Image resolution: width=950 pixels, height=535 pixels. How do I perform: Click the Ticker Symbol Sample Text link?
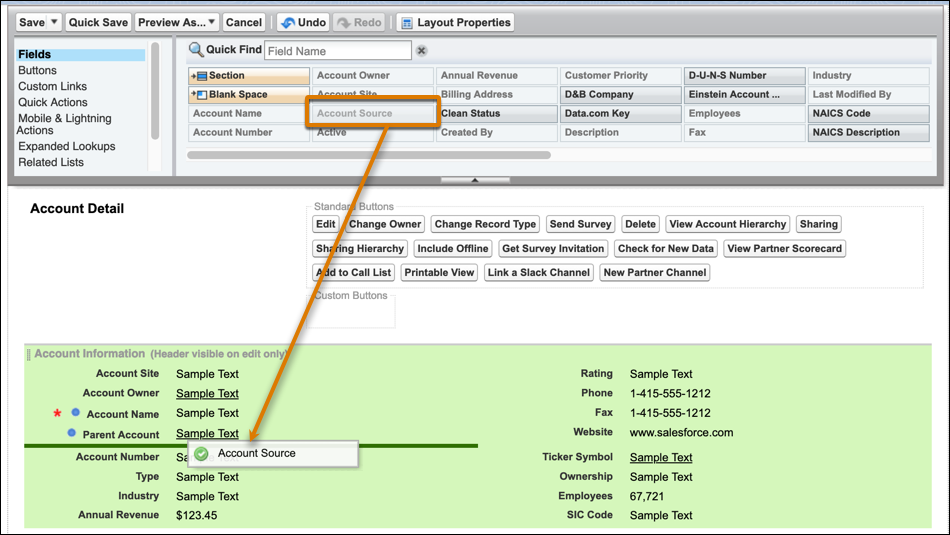(x=661, y=457)
